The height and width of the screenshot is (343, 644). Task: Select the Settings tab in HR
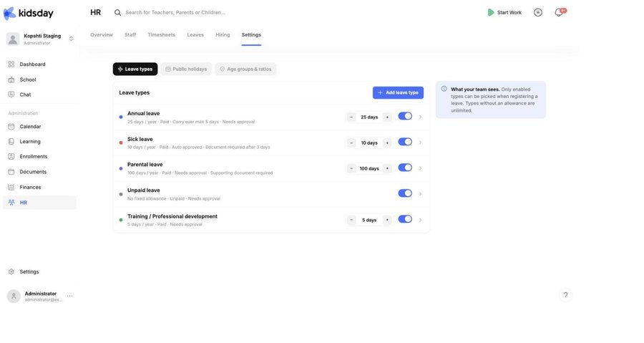point(251,35)
